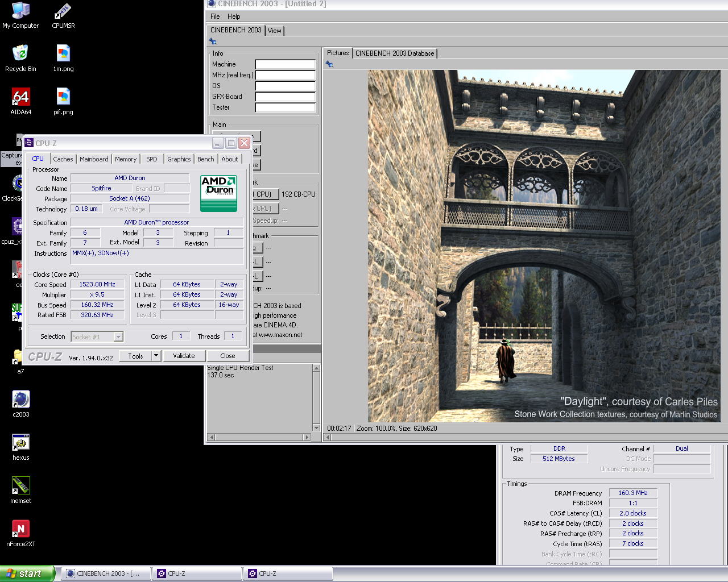The height and width of the screenshot is (582, 728).
Task: Open the About tab in CPU-Z
Action: pos(230,159)
